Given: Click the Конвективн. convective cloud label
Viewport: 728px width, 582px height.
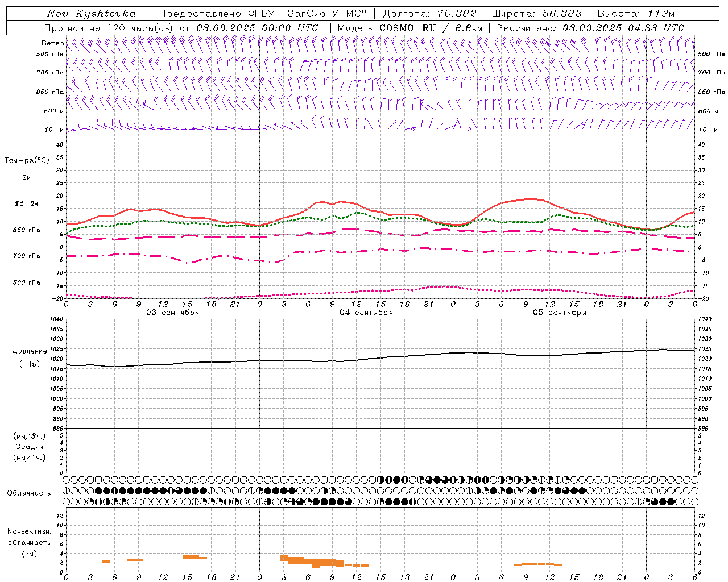Looking at the screenshot, I should [x=29, y=531].
